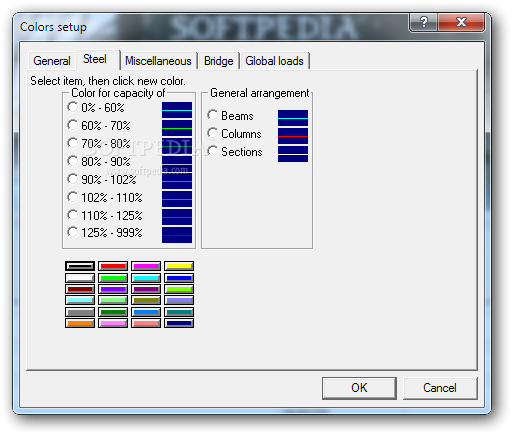This screenshot has width=512, height=435.
Task: Choose the yellow color swatch
Action: pyautogui.click(x=179, y=266)
